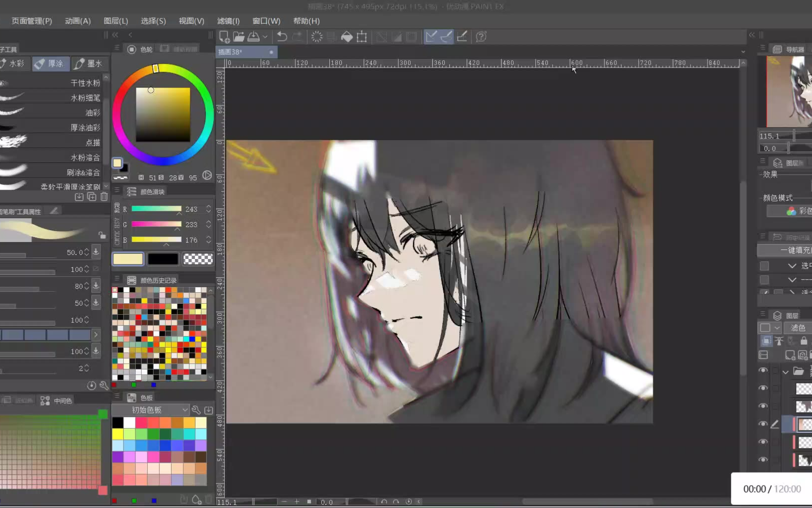Collapse the layer folder with its chevron
Screen dimensions: 812x508
[786, 372]
